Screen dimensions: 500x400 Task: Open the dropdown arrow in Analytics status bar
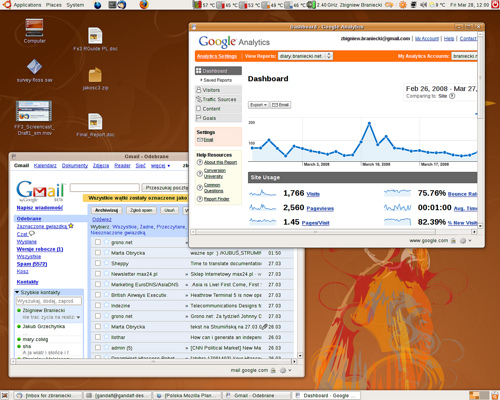470,241
